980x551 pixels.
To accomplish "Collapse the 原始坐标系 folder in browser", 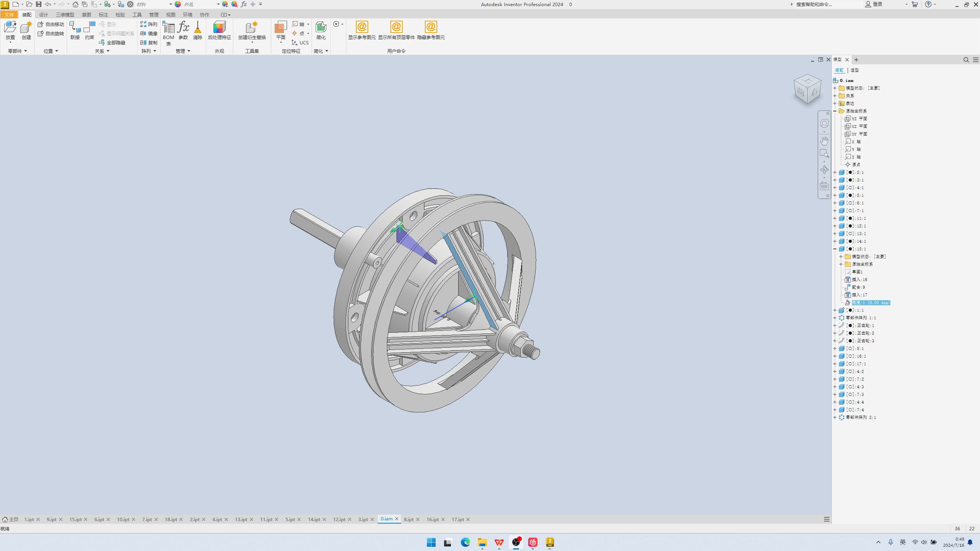I will point(835,111).
